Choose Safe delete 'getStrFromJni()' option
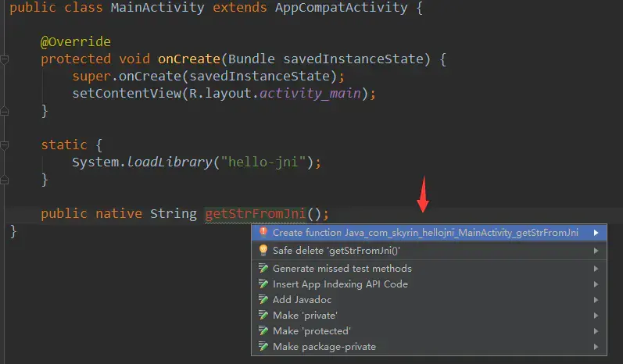 coord(429,251)
